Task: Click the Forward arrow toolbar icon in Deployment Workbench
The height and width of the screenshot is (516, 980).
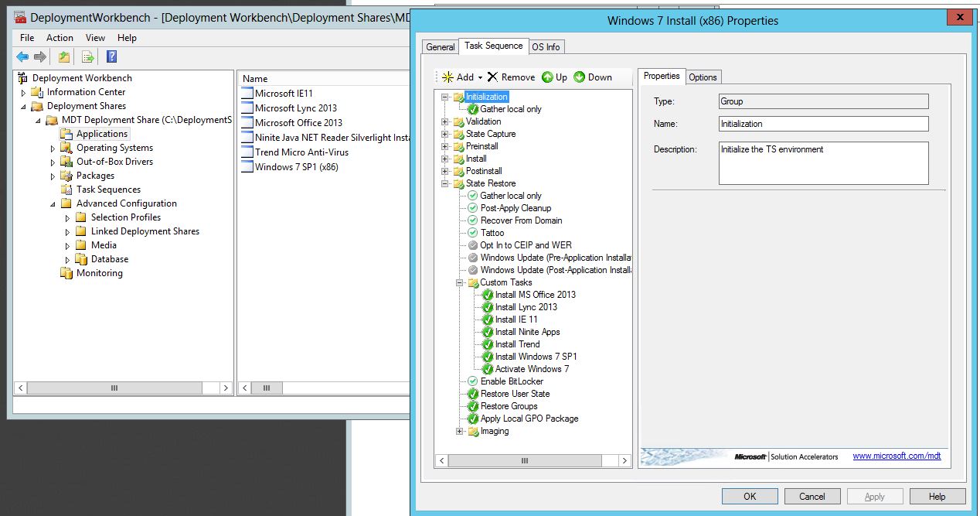Action: click(40, 56)
